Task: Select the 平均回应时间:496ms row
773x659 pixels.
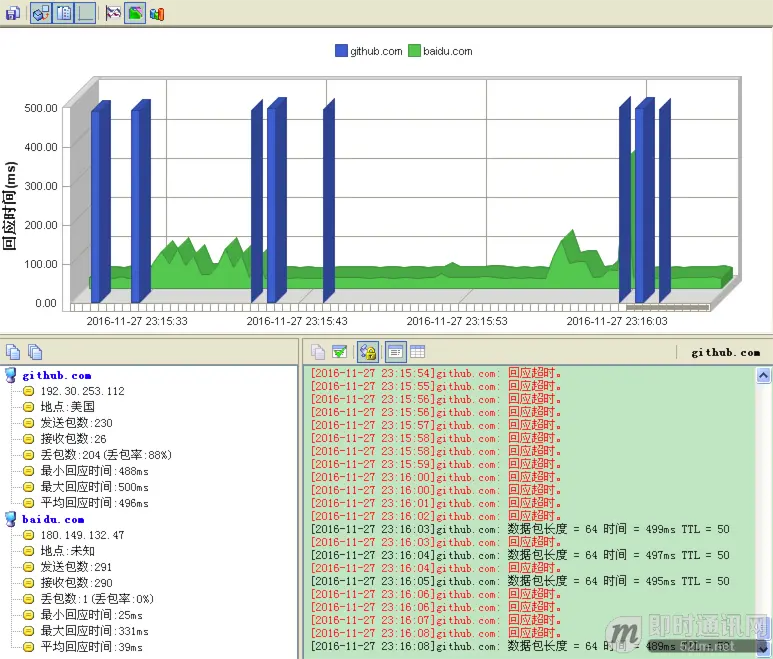Action: tap(94, 503)
